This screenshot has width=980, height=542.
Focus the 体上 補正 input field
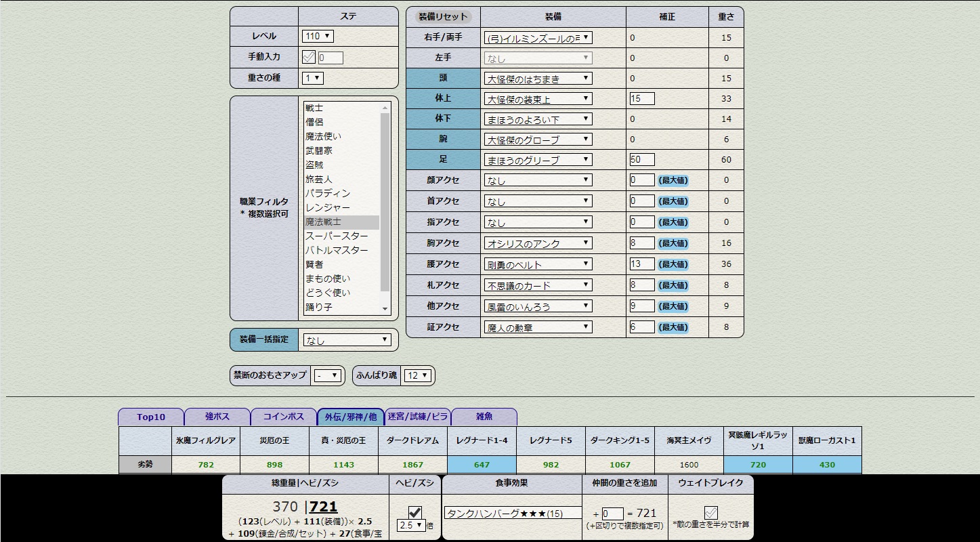pyautogui.click(x=641, y=98)
